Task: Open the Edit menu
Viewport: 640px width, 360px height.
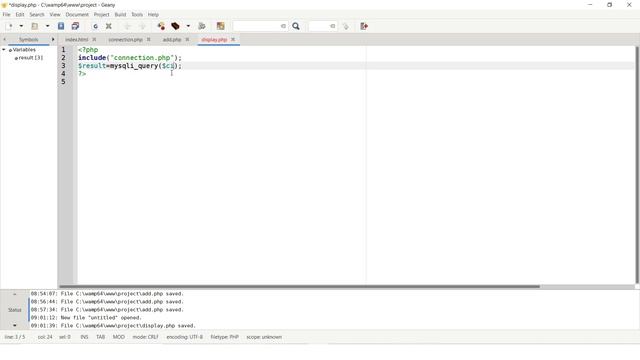Action: tap(20, 14)
